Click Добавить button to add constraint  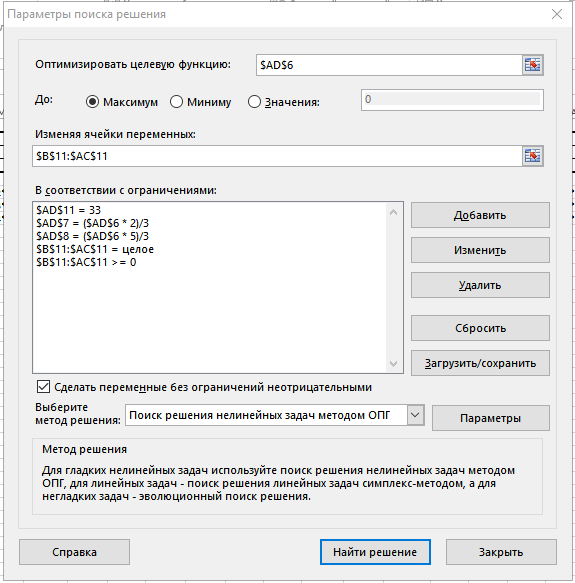[x=480, y=215]
